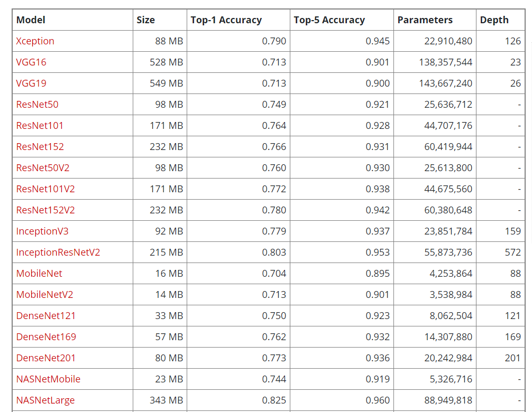The image size is (532, 412).
Task: Open the DenseNet169 link
Action: pos(46,337)
